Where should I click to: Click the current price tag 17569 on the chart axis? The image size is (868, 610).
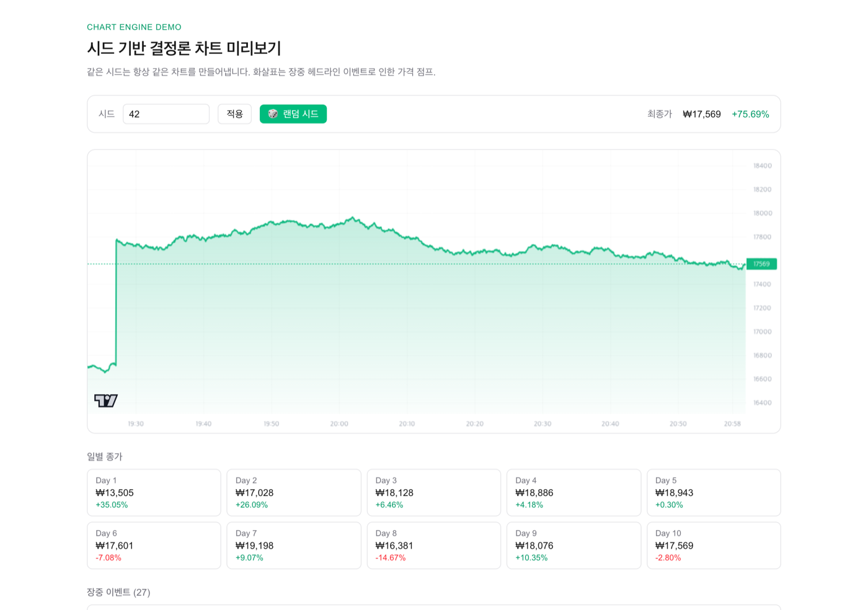point(761,264)
